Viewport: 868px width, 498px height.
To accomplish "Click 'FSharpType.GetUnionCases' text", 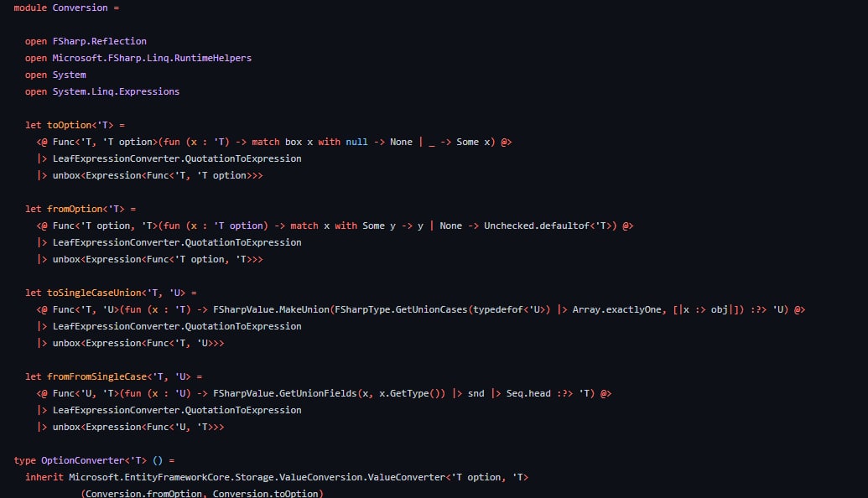I will point(402,310).
